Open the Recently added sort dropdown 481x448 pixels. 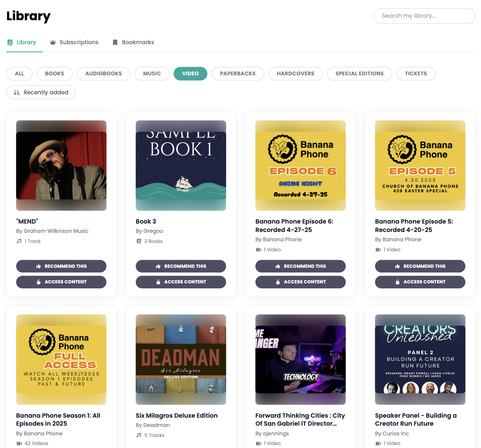click(41, 92)
